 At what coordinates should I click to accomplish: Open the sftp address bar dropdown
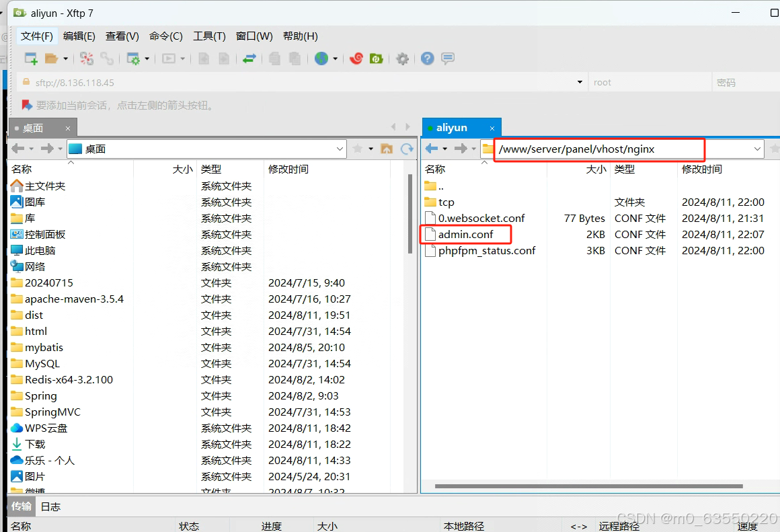click(580, 83)
